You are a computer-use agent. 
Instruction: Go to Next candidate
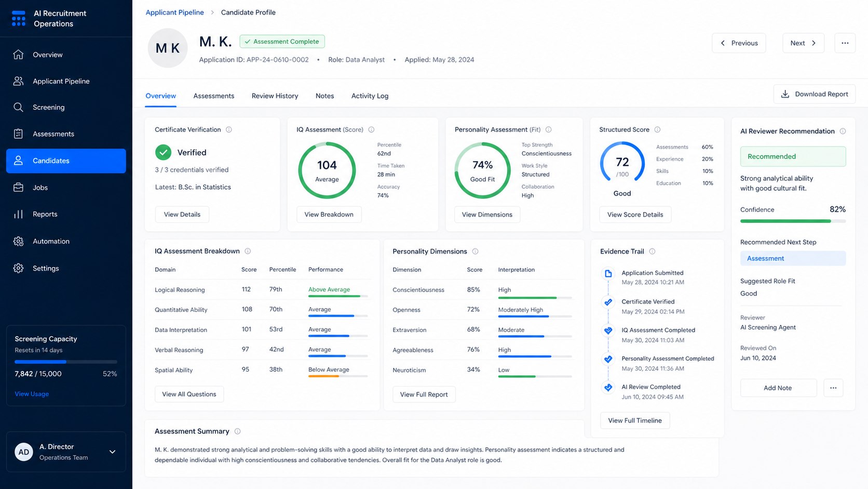pos(803,43)
